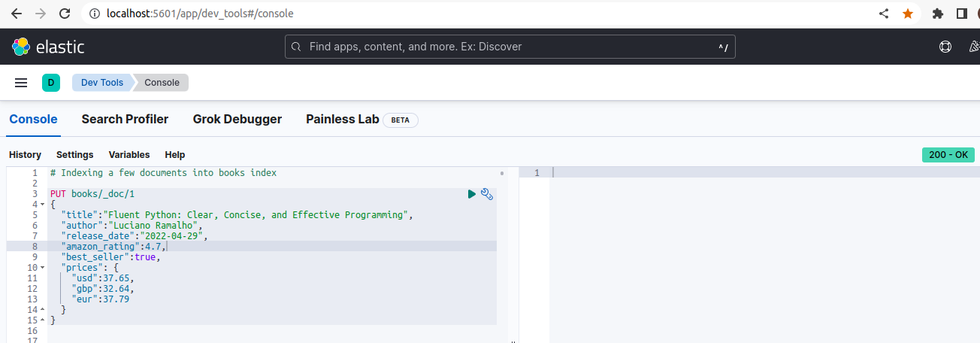Open the console Settings
The width and height of the screenshot is (980, 343).
point(75,154)
